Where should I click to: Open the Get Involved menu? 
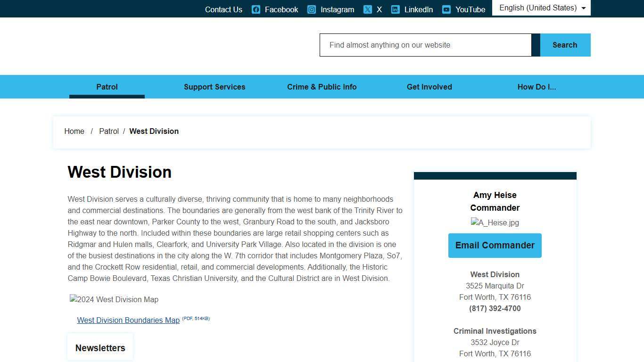(429, 87)
